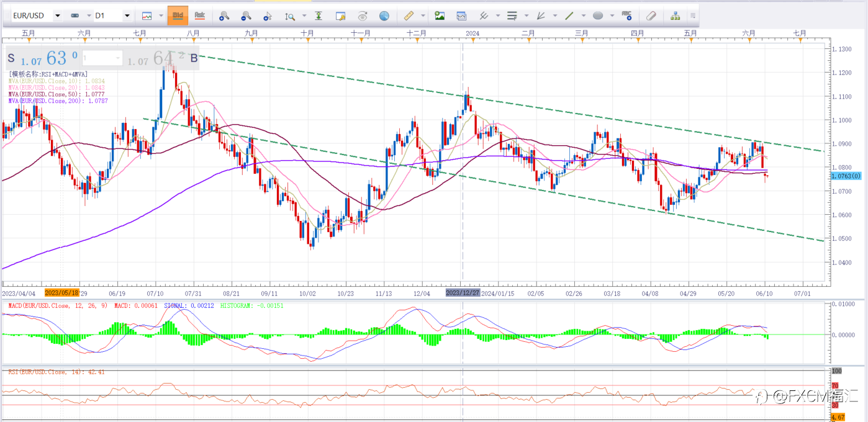Click the zoom in magnifier icon

coord(224,16)
